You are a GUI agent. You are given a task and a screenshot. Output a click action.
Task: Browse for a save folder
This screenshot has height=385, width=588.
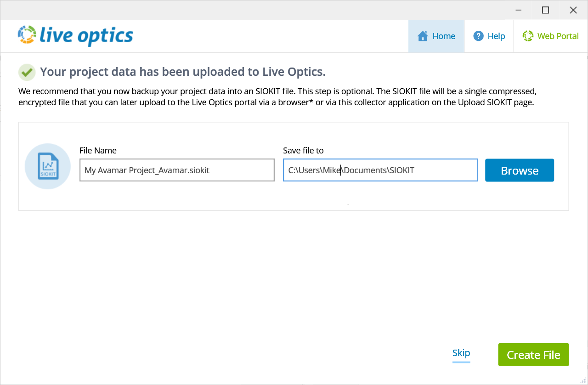(x=520, y=170)
